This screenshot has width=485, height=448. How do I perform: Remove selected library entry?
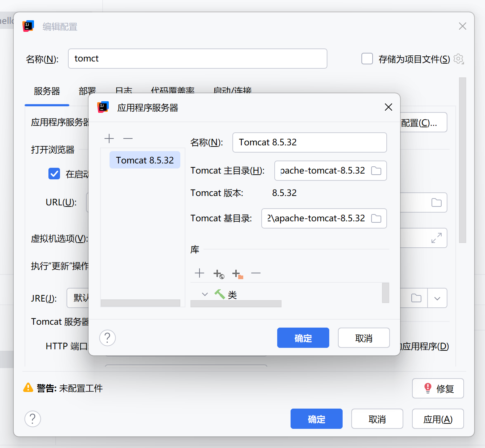(256, 273)
